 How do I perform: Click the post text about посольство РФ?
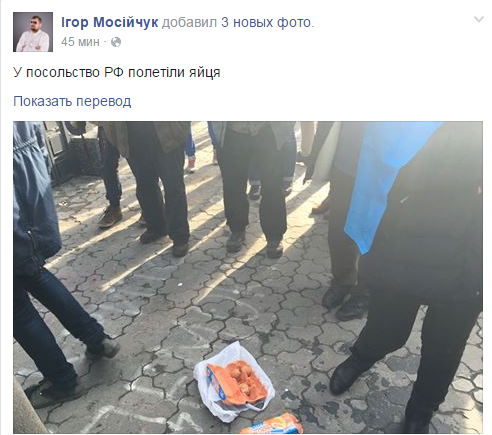117,72
